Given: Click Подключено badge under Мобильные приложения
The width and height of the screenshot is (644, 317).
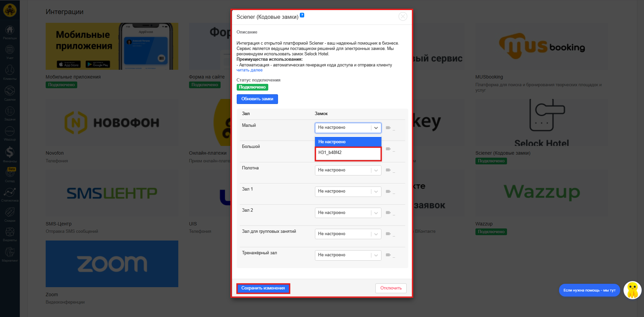Looking at the screenshot, I should [x=61, y=85].
